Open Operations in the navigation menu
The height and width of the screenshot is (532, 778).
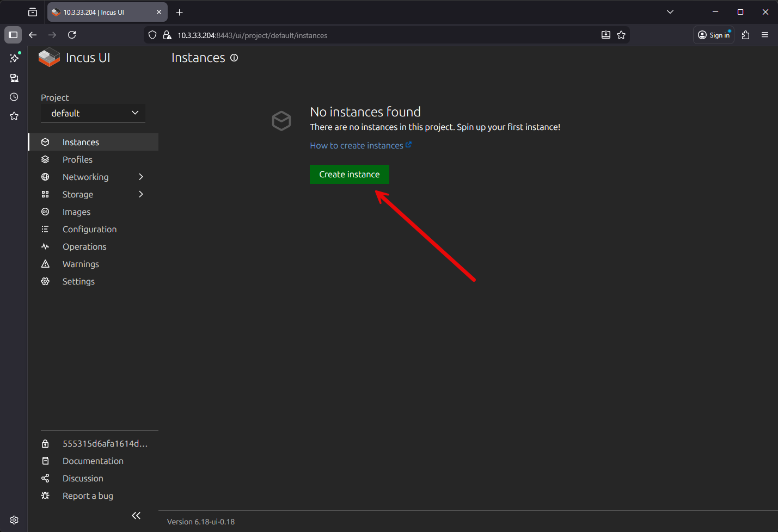[x=93, y=246]
